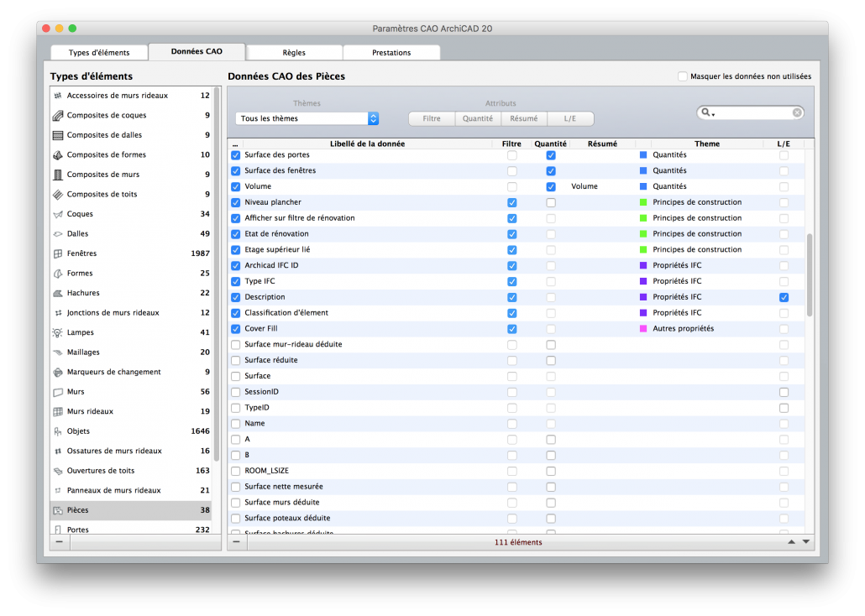Toggle the Quantité attribute button
865x616 pixels.
pos(478,118)
